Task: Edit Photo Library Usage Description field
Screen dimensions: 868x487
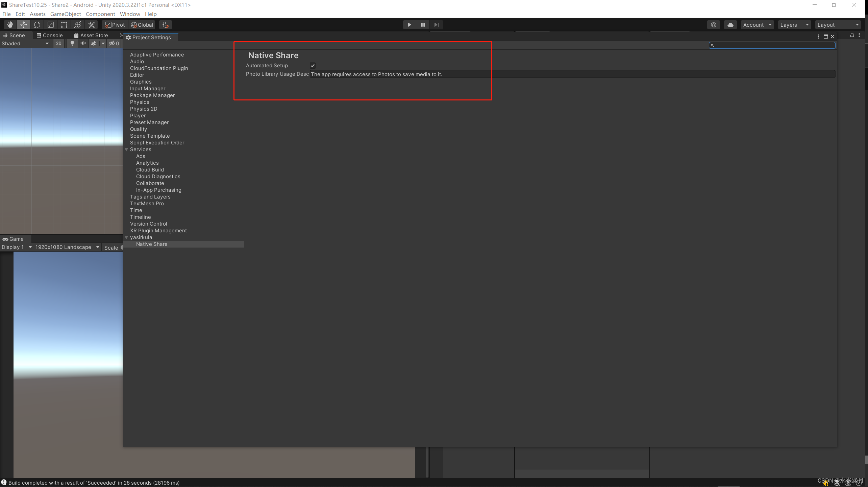Action: point(572,74)
